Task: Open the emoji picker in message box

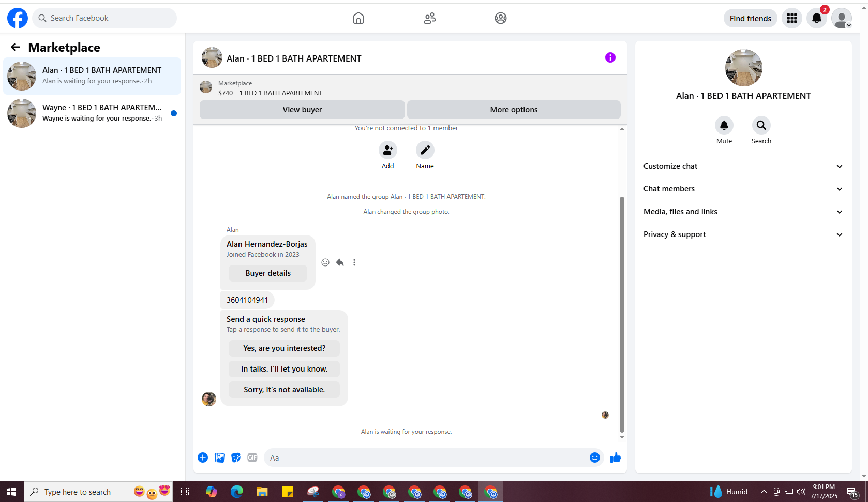Action: coord(595,457)
